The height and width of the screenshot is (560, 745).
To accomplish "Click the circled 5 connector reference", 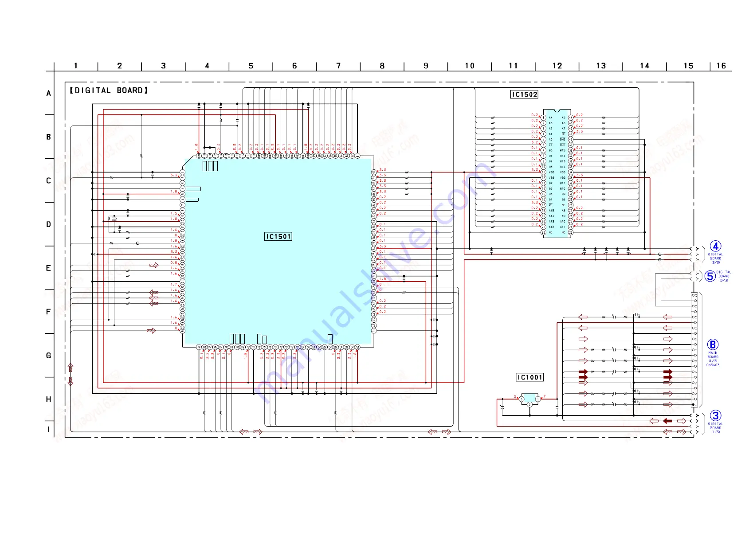I will (x=710, y=276).
